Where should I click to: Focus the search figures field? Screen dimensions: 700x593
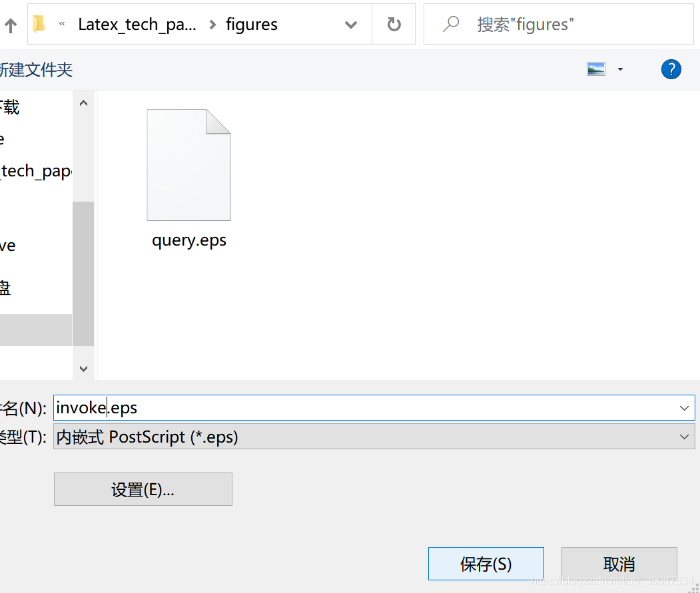click(559, 24)
